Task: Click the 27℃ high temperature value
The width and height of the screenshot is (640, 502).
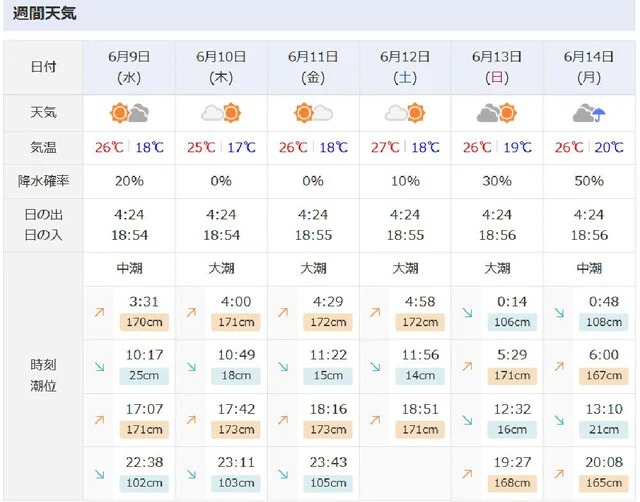Action: point(387,148)
